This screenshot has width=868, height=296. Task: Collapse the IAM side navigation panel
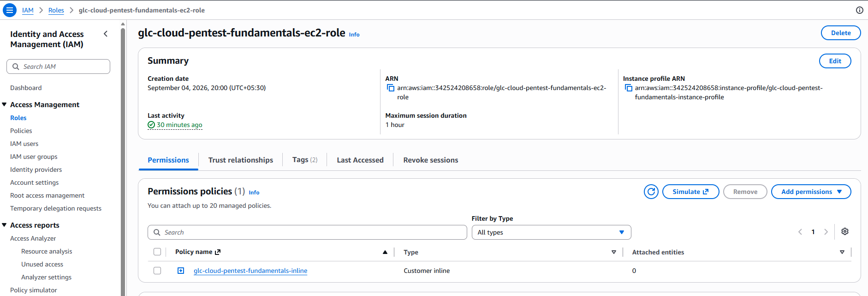[106, 34]
